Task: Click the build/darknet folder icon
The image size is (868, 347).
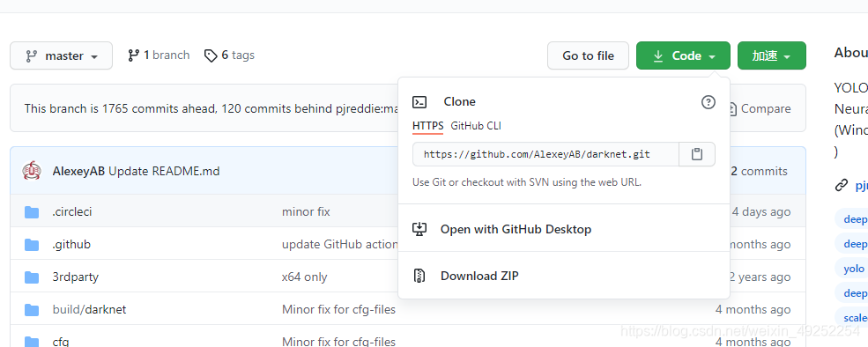Action: tap(32, 309)
